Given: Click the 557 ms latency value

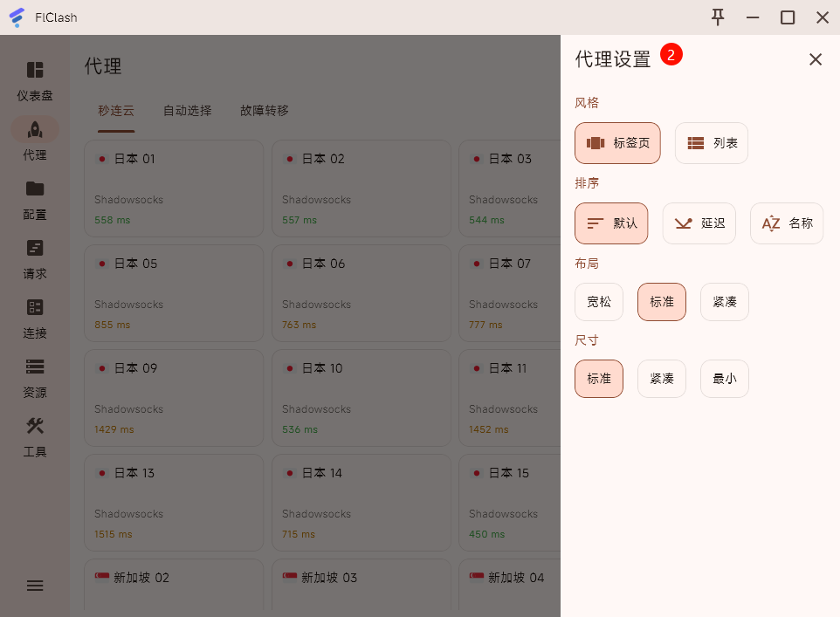Looking at the screenshot, I should (x=300, y=220).
